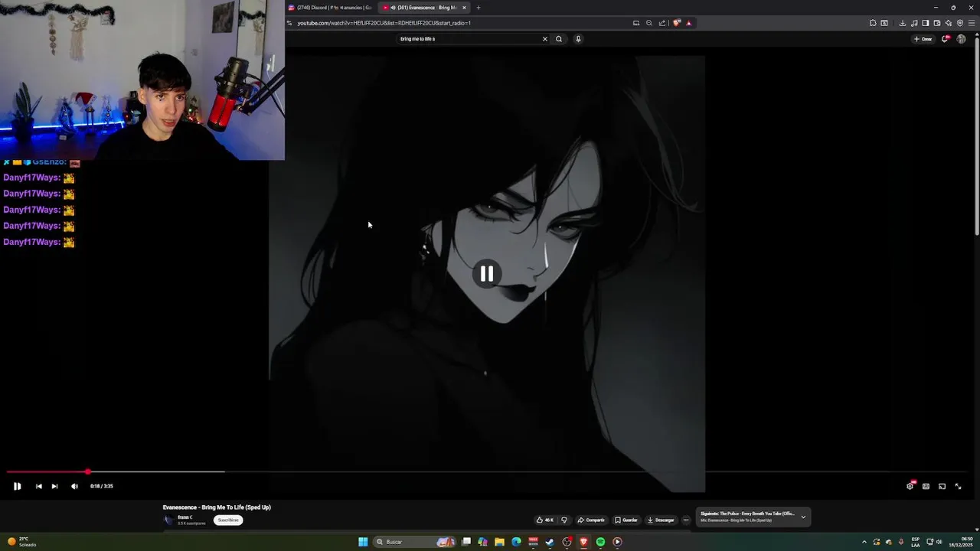Open the Brave Shields lion icon

(676, 23)
